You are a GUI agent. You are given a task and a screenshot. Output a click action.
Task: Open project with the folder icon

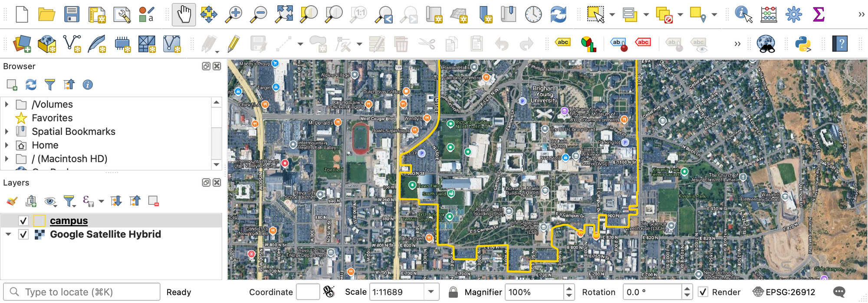[x=46, y=14]
